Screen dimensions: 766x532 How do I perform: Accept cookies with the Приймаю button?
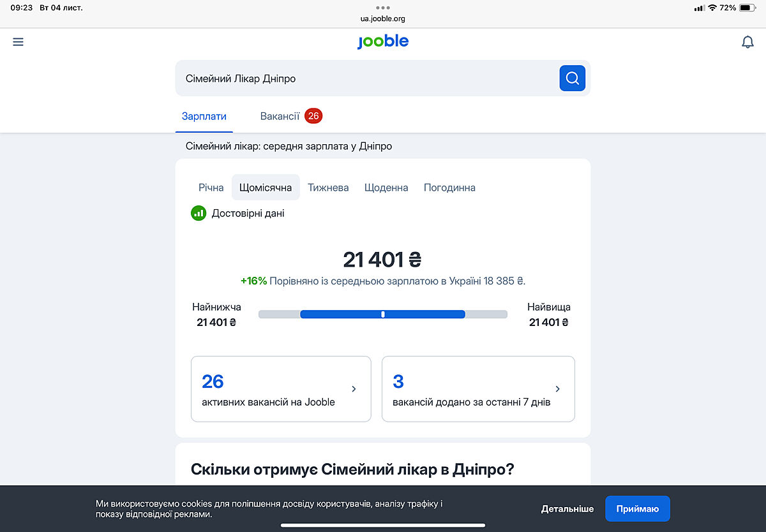[637, 508]
